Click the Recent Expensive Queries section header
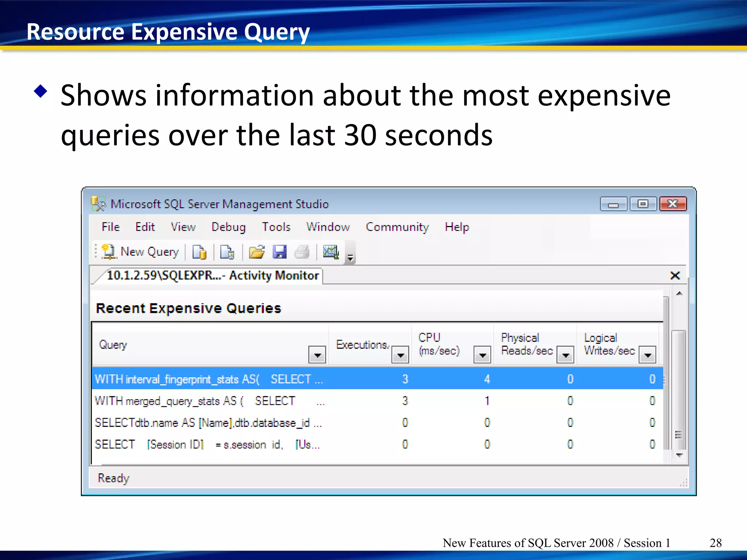This screenshot has height=560, width=747. (188, 308)
